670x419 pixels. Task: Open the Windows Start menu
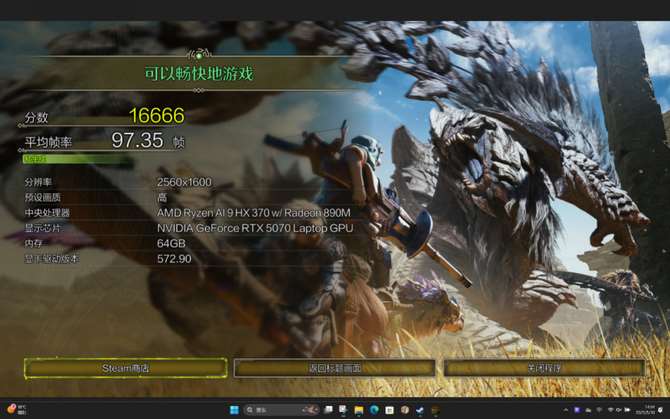tap(235, 410)
